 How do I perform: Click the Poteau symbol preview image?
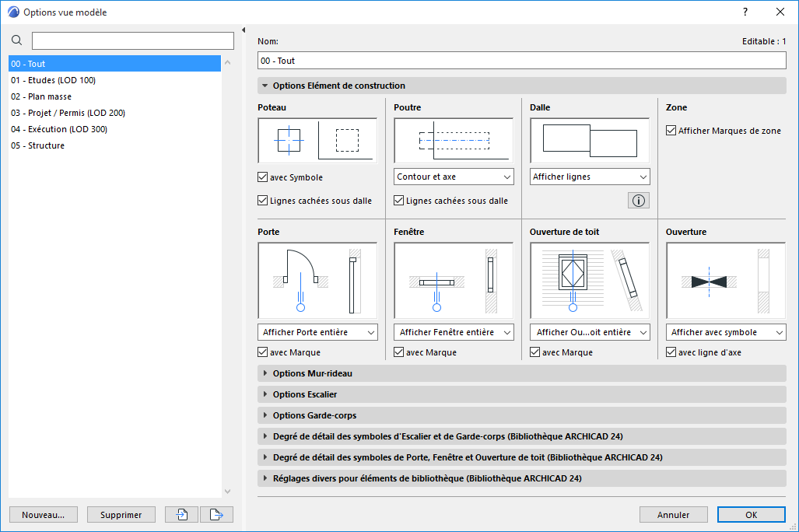[317, 140]
